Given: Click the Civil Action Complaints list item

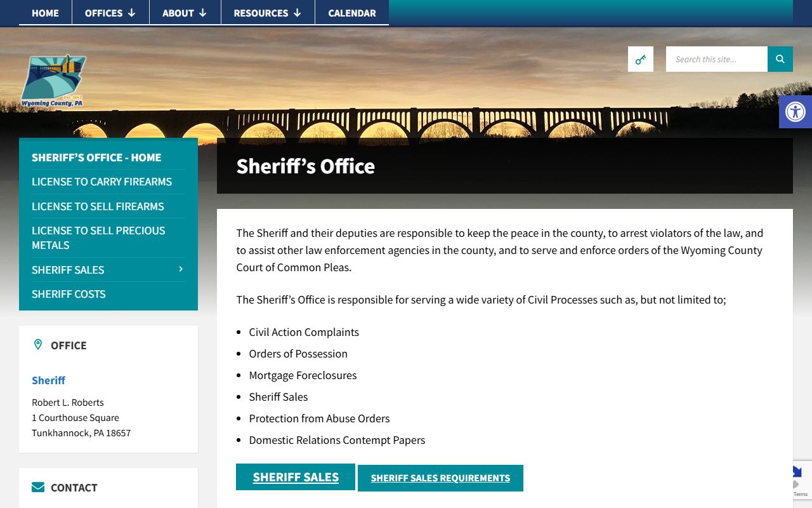Looking at the screenshot, I should click(304, 332).
